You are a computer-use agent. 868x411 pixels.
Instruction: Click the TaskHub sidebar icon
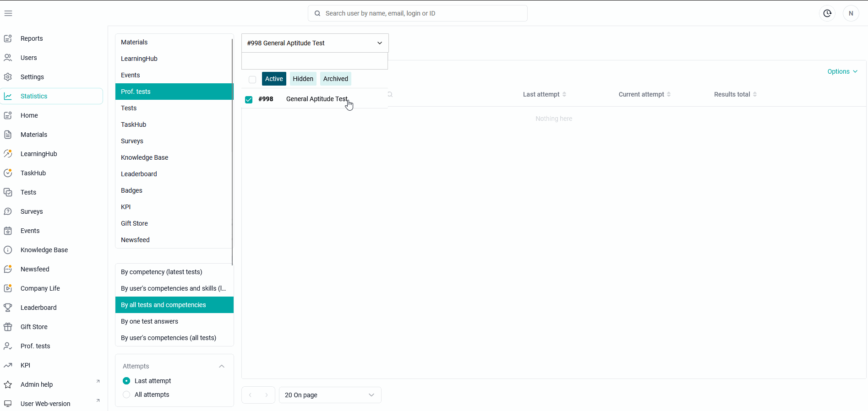[x=8, y=173]
